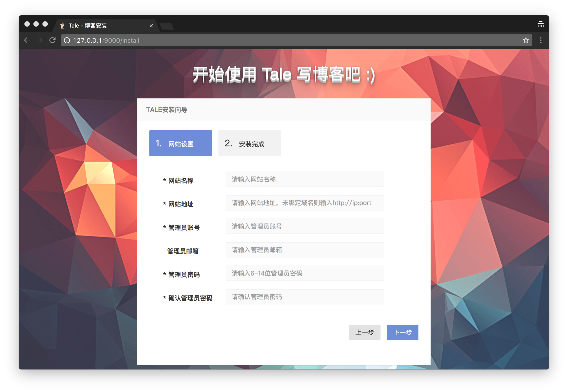Open a new tab next to Tale tab
The image size is (568, 392).
coord(167,26)
